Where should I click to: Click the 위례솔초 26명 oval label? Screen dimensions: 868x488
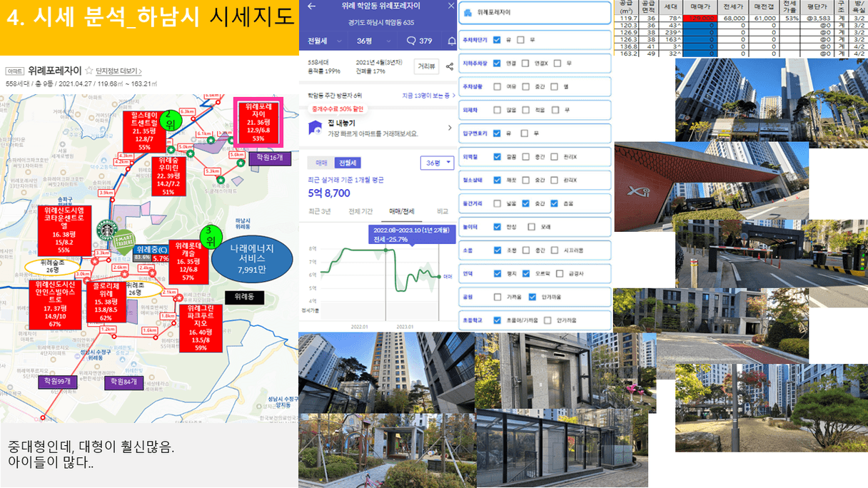click(x=51, y=266)
